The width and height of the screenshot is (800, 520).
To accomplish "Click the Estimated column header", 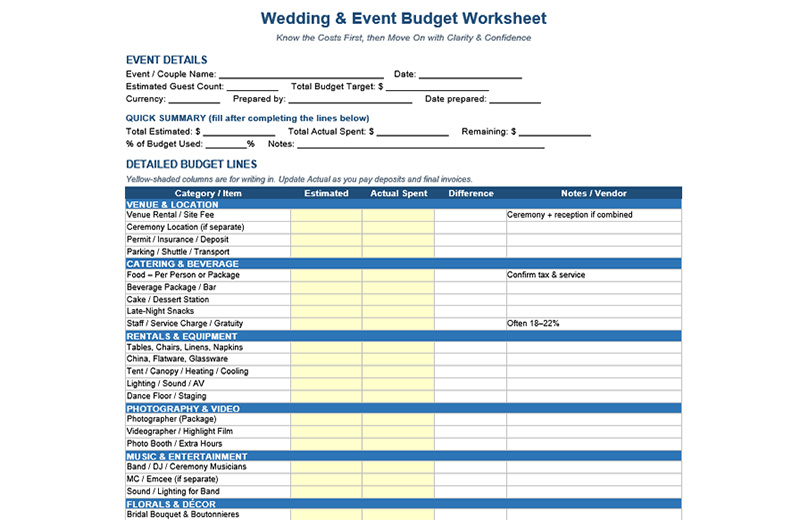I will coord(326,193).
